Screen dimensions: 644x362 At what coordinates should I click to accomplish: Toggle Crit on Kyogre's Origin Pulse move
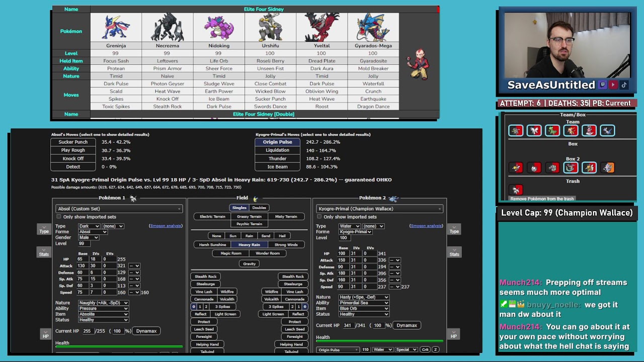tap(425, 349)
